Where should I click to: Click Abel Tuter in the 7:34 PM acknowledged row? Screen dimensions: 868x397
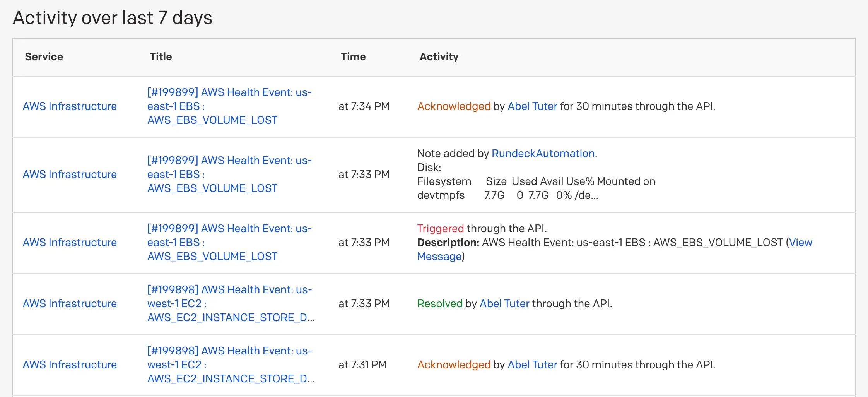pos(532,106)
